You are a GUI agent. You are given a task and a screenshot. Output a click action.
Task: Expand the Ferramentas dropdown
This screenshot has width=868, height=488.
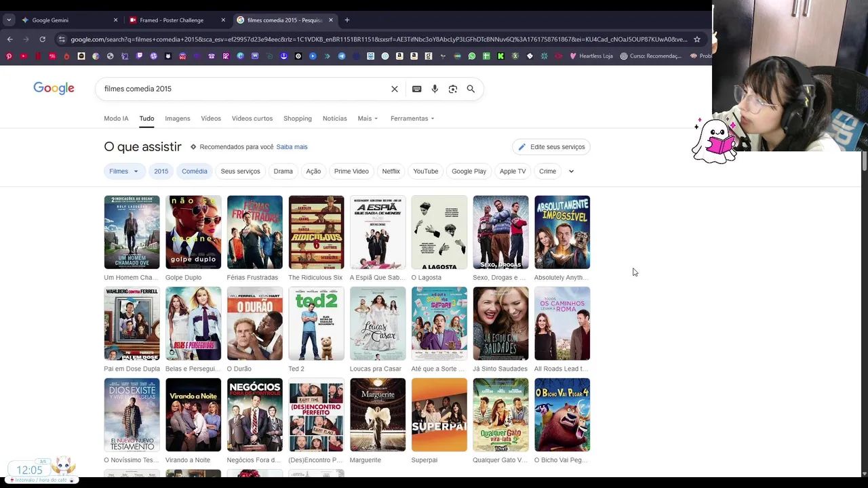pos(412,119)
